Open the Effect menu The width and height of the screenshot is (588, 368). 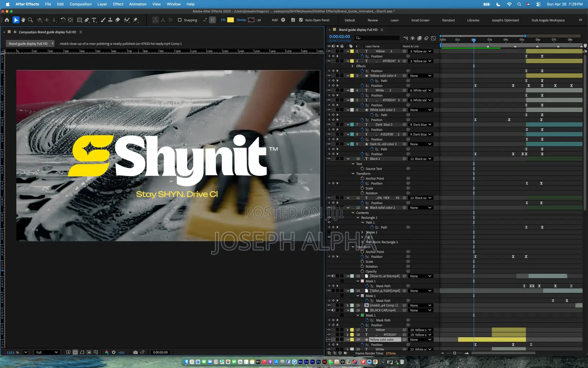click(x=118, y=4)
